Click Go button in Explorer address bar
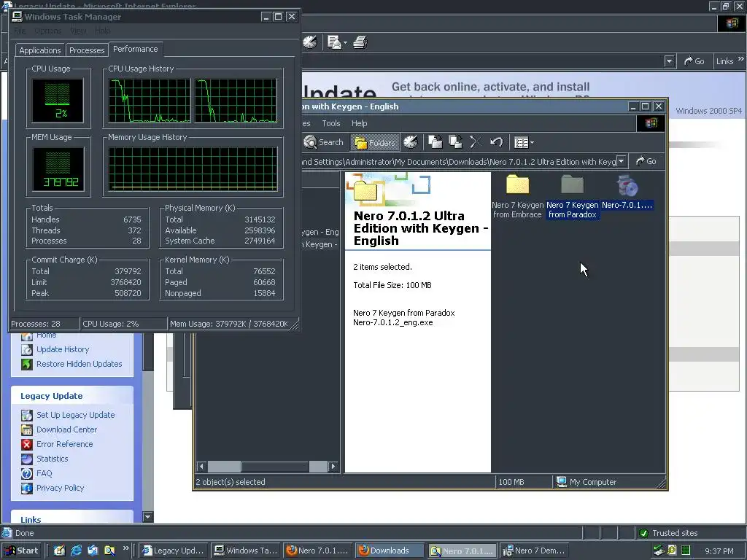The height and width of the screenshot is (560, 747). tap(646, 161)
